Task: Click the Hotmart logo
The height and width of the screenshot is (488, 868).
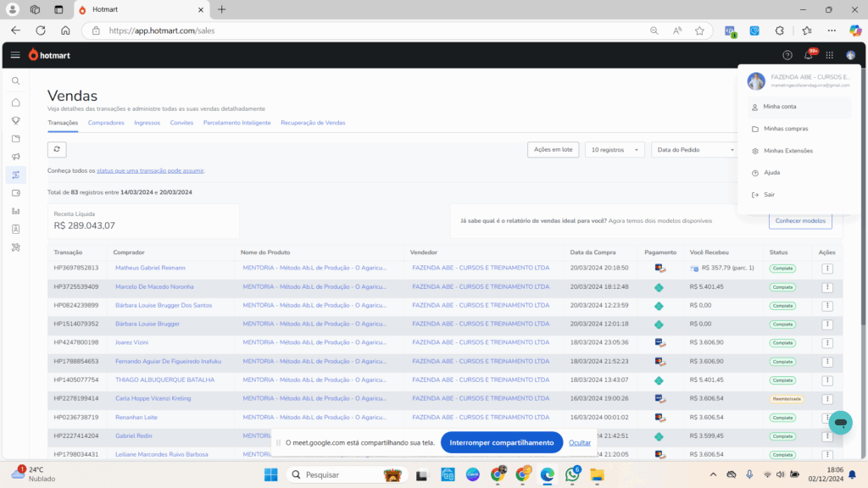Action: [x=49, y=55]
